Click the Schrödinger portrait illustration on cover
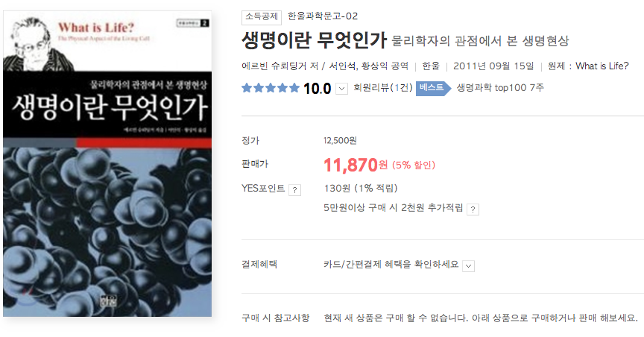 [x=38, y=45]
